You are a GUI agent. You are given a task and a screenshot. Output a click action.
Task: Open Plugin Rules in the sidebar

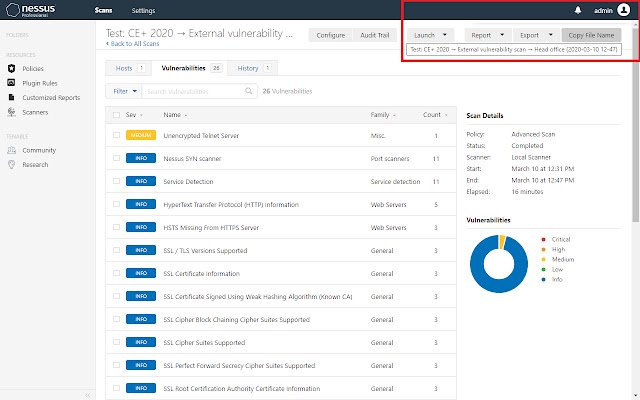click(40, 83)
